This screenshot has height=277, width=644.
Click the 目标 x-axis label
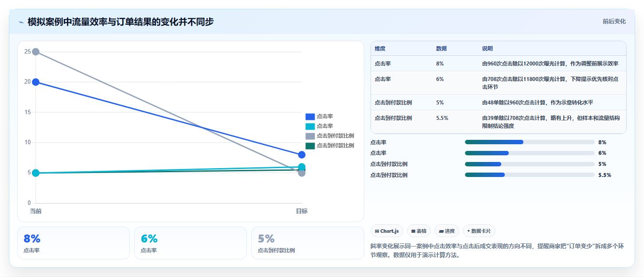[x=302, y=212]
